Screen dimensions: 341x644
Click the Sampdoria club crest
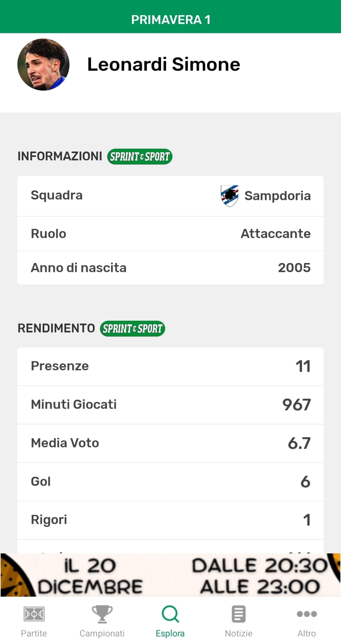click(x=230, y=196)
